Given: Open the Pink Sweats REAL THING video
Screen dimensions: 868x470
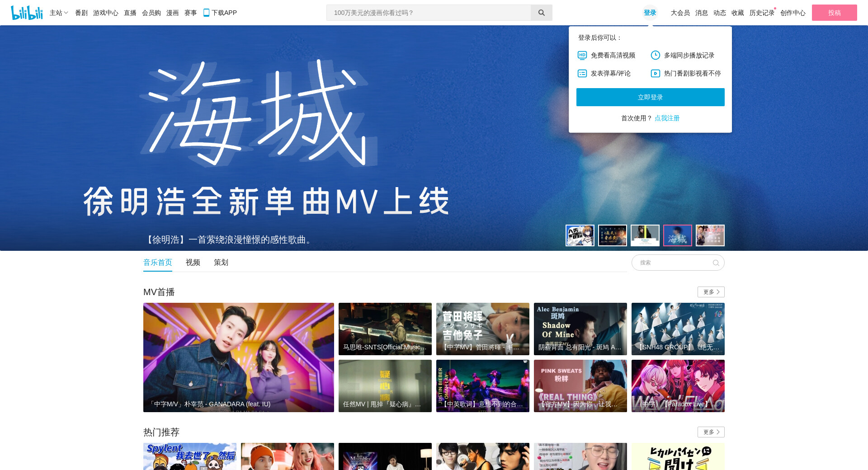Looking at the screenshot, I should tap(580, 386).
